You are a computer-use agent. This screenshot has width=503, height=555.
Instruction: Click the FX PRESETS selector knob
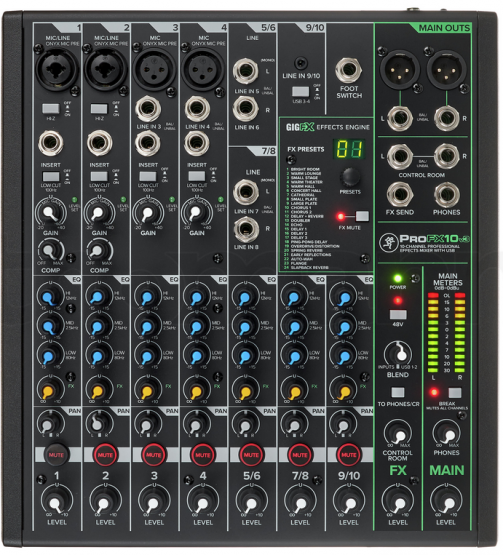tap(350, 177)
